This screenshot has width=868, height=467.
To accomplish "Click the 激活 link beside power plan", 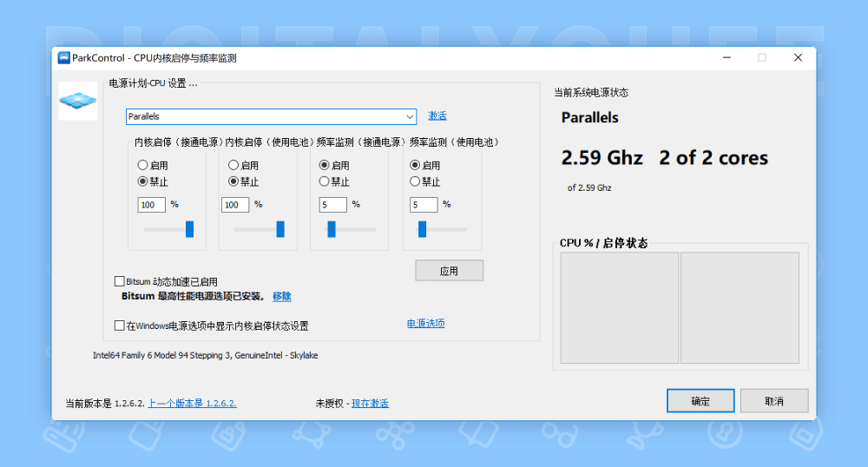I will click(x=437, y=115).
